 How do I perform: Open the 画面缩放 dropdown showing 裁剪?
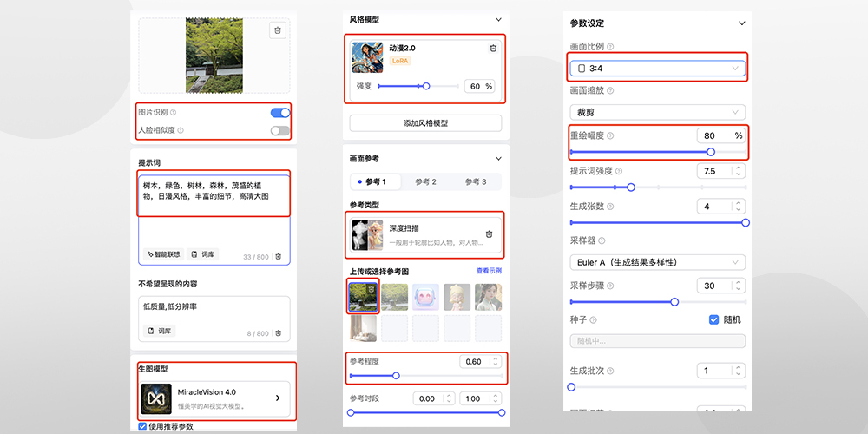pyautogui.click(x=658, y=112)
